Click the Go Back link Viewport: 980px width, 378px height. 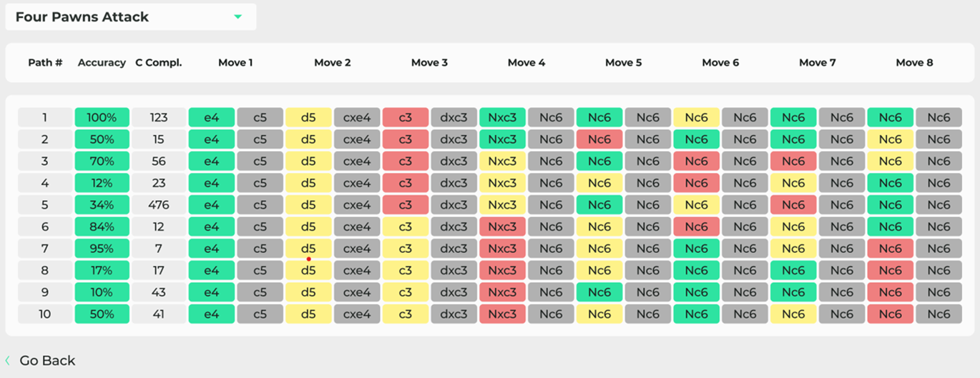coord(47,361)
